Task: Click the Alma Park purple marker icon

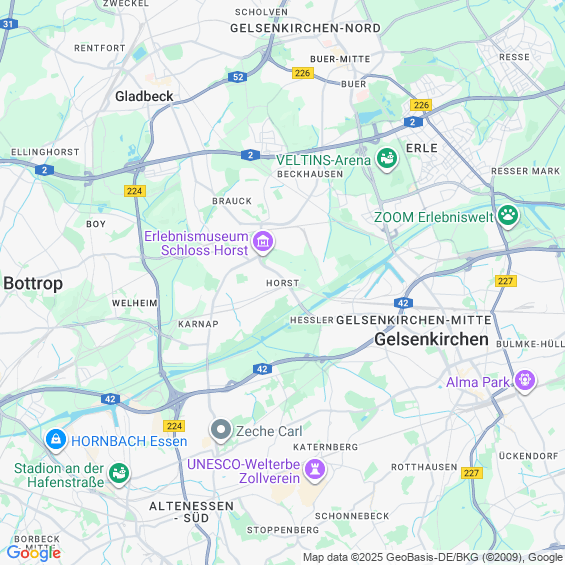Action: [x=525, y=381]
